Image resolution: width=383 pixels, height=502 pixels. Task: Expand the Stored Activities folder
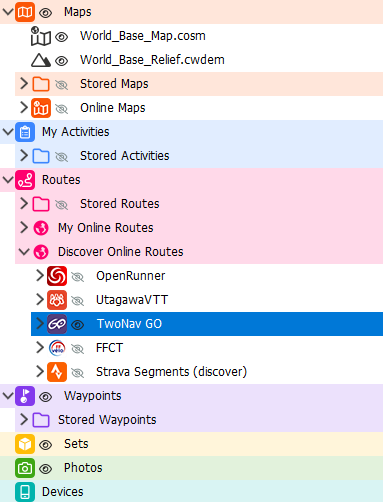(x=24, y=156)
